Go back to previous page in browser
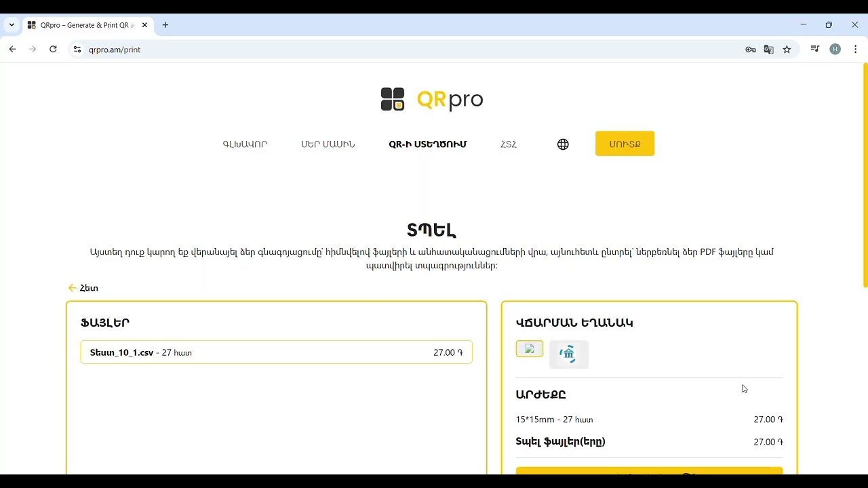Screen dimensions: 868x488 [x=12, y=49]
